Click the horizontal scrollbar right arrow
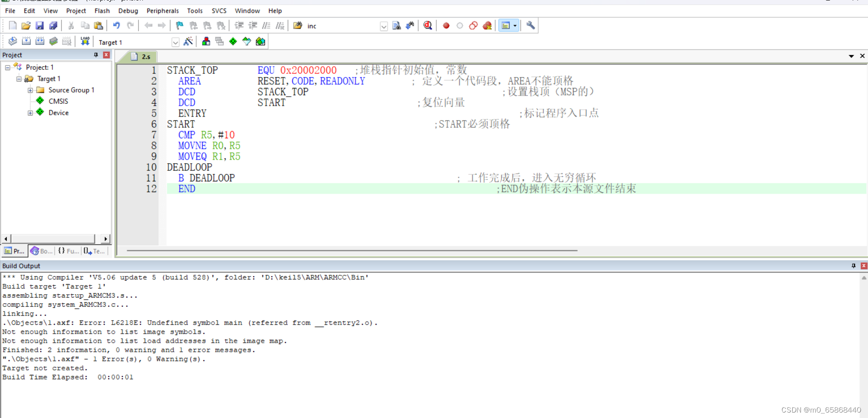This screenshot has height=418, width=868. point(105,238)
